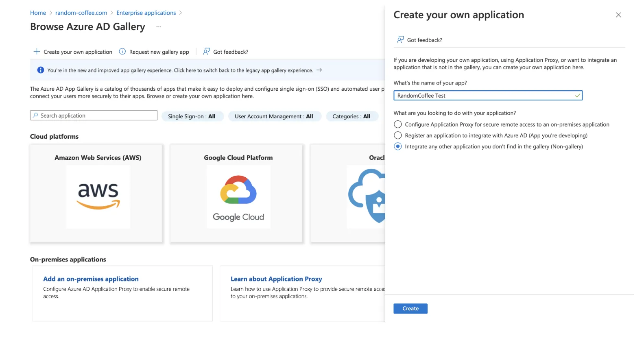Click the blue info icon in the banner
The width and height of the screenshot is (644, 353).
point(41,70)
